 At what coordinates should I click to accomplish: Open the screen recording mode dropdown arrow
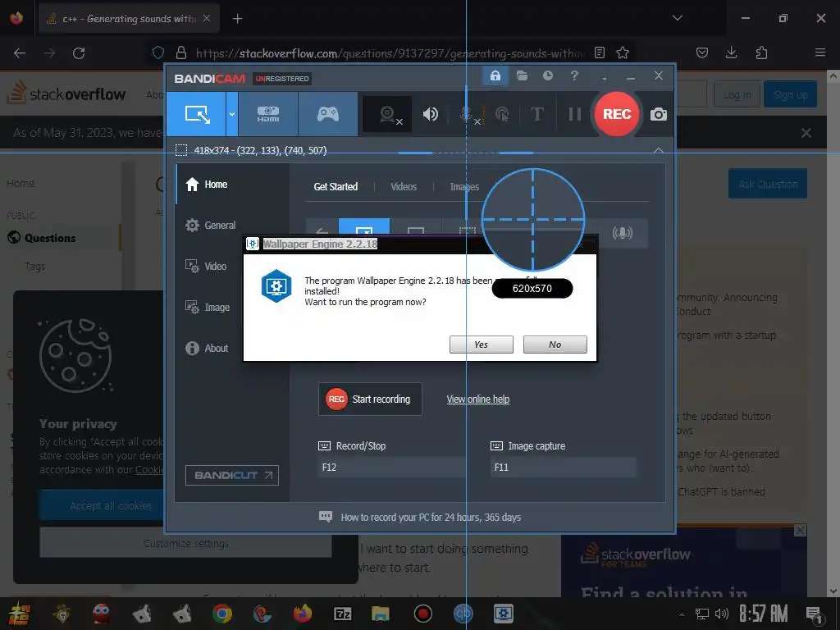(232, 114)
